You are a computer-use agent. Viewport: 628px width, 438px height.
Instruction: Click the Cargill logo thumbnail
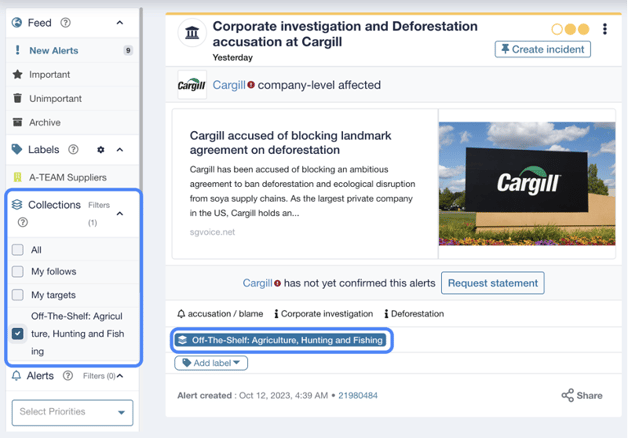point(192,85)
